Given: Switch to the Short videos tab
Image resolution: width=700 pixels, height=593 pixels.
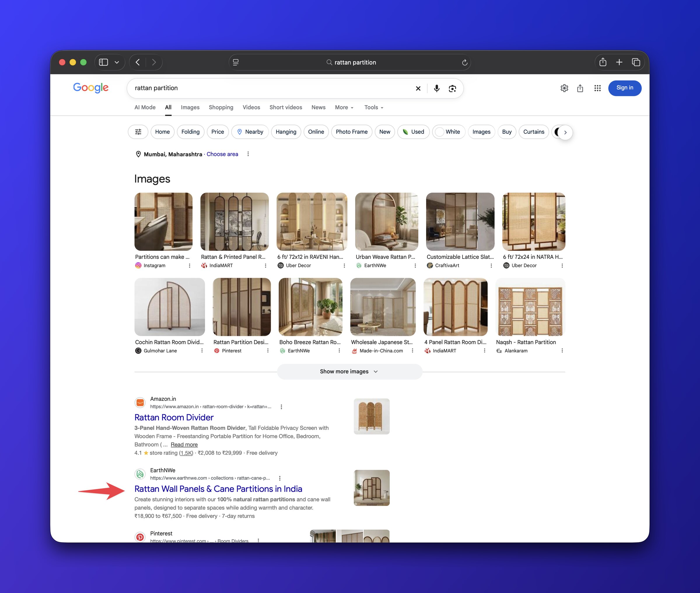Looking at the screenshot, I should coord(286,107).
